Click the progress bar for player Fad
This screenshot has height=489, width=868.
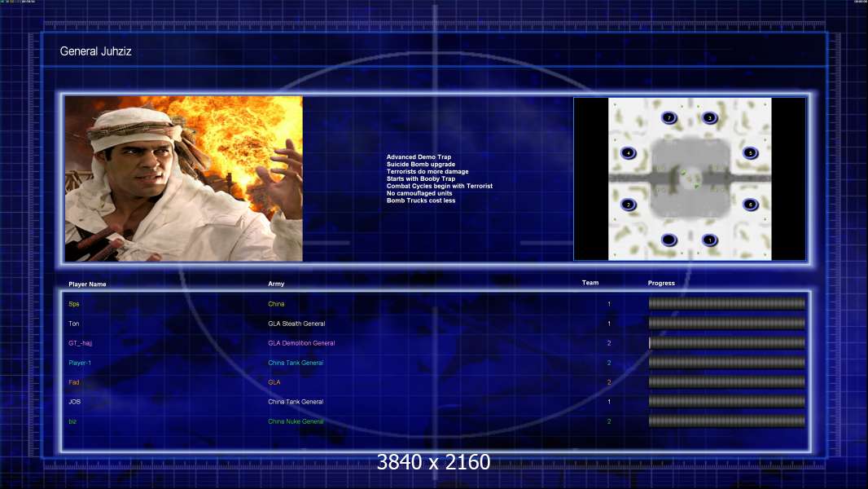pyautogui.click(x=727, y=382)
